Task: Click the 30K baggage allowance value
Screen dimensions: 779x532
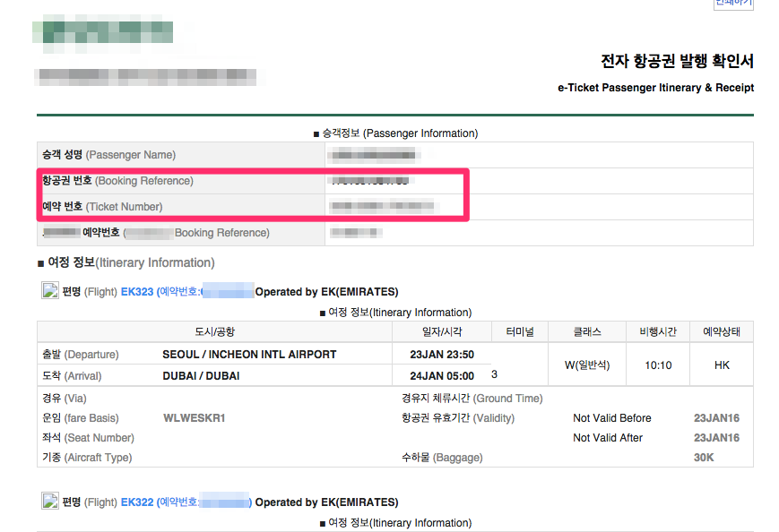Action: coord(704,458)
